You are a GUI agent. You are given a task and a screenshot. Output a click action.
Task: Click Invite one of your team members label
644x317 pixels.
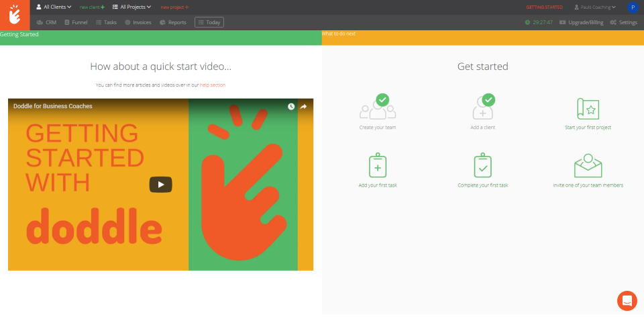point(588,185)
